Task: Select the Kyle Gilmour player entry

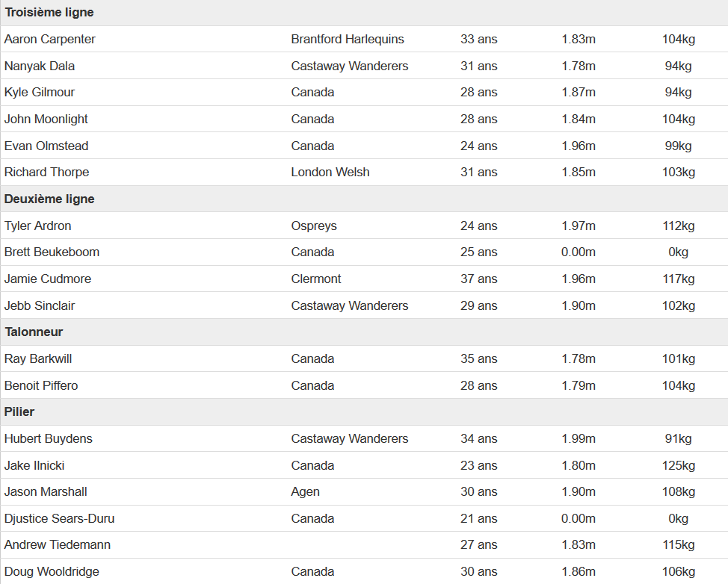Action: tap(40, 93)
